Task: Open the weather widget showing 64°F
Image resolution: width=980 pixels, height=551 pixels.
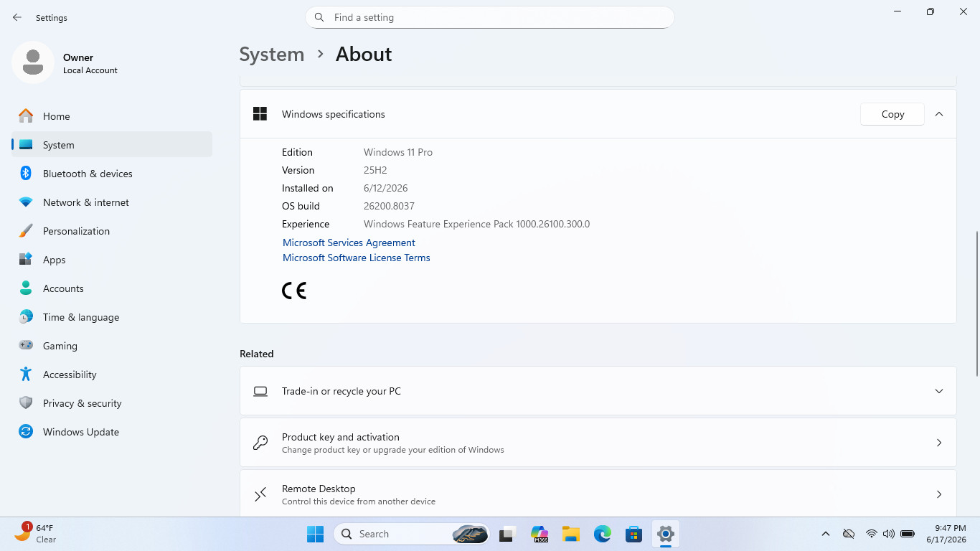Action: click(x=36, y=534)
